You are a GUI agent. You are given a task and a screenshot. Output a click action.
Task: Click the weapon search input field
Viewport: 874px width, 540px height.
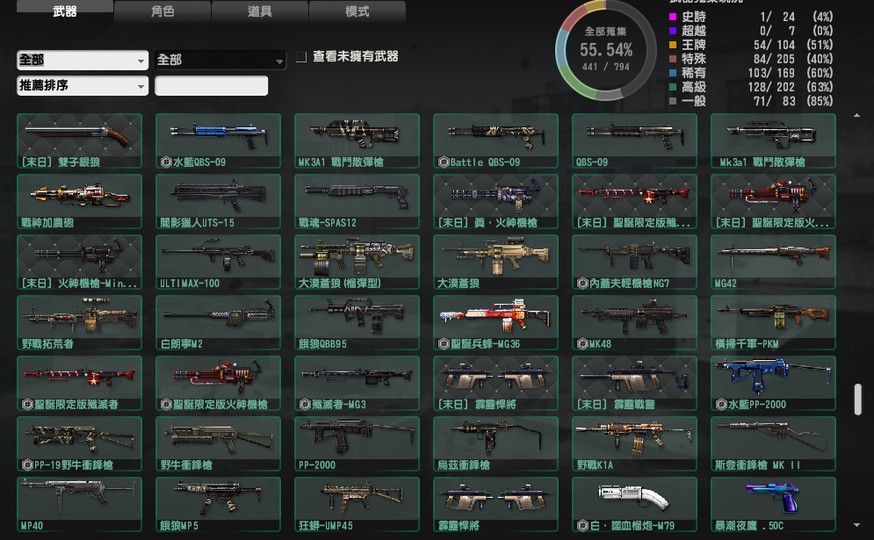coord(211,86)
